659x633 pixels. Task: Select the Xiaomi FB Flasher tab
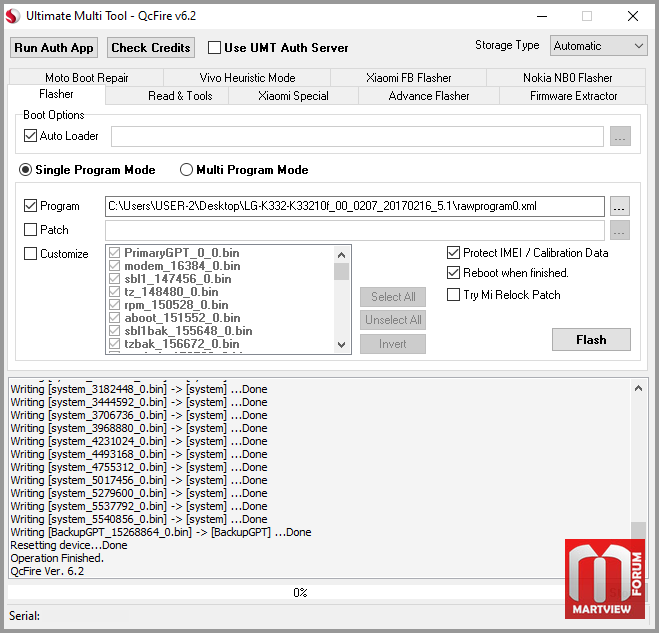click(x=409, y=78)
